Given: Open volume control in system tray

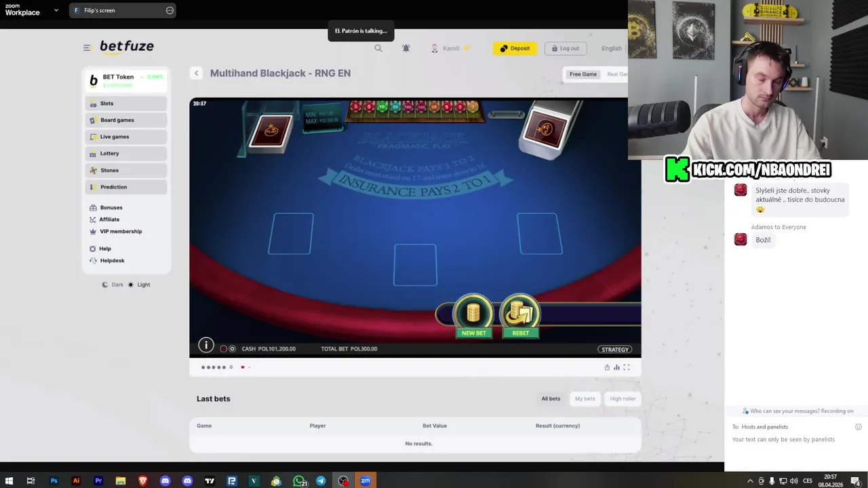Looking at the screenshot, I should point(793,481).
